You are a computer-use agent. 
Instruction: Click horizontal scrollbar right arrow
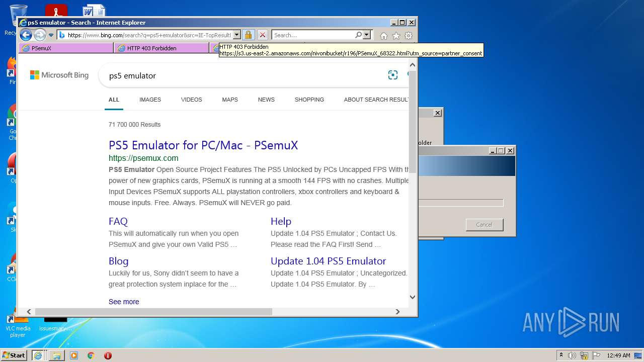click(397, 312)
